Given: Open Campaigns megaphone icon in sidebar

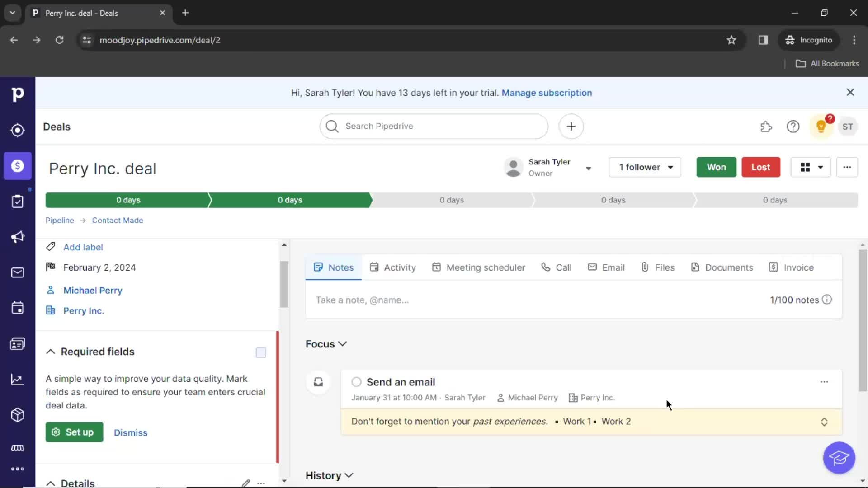Looking at the screenshot, I should click(x=17, y=237).
